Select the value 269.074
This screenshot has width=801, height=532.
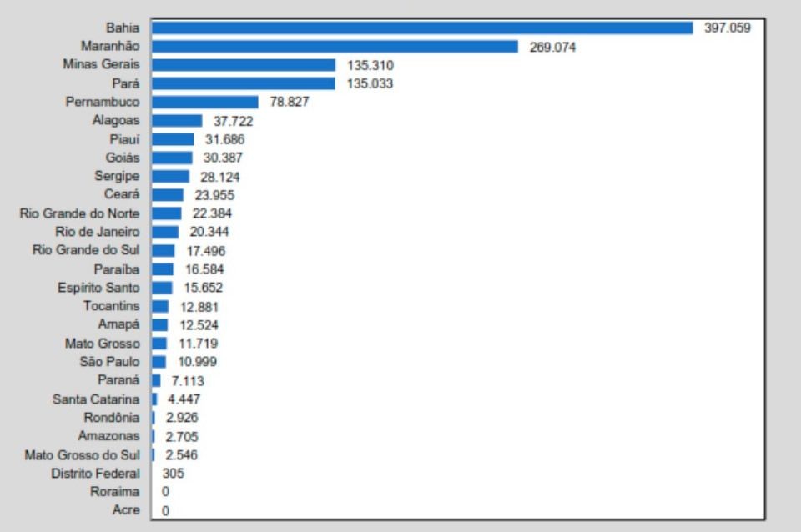point(552,47)
